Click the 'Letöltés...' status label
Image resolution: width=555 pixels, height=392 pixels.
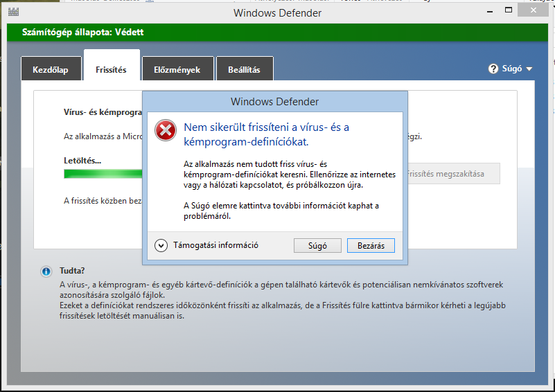(x=82, y=161)
